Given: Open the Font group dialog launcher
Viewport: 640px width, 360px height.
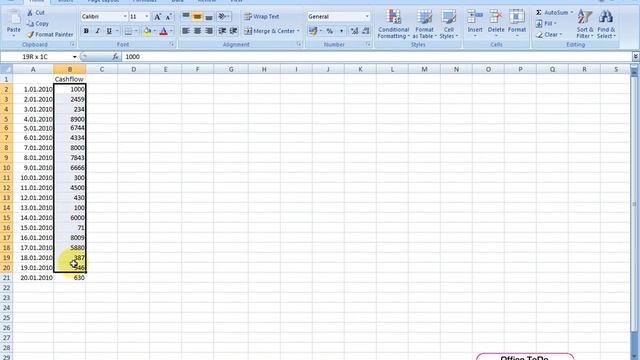Looking at the screenshot, I should 172,44.
